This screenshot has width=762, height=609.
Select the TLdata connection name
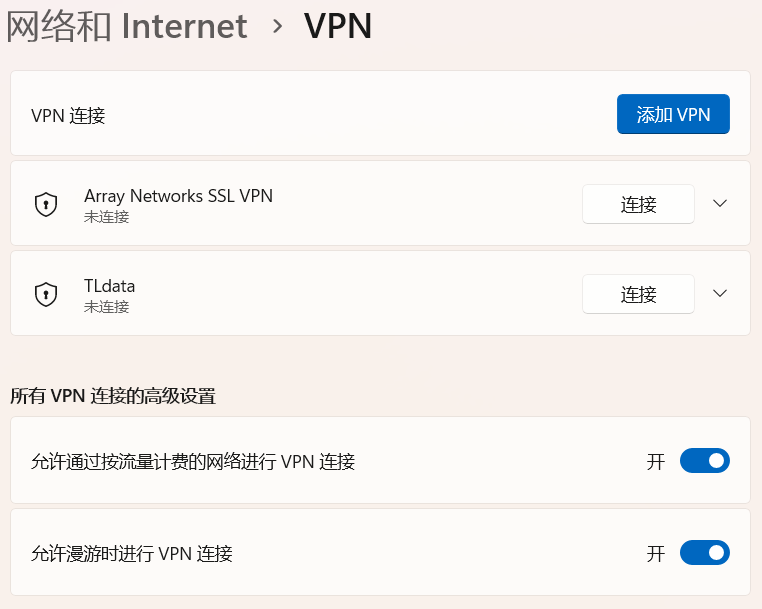click(x=109, y=286)
